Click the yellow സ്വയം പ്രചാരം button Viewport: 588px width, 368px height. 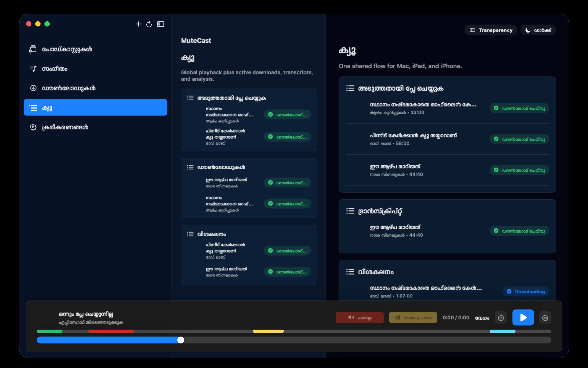coord(413,317)
